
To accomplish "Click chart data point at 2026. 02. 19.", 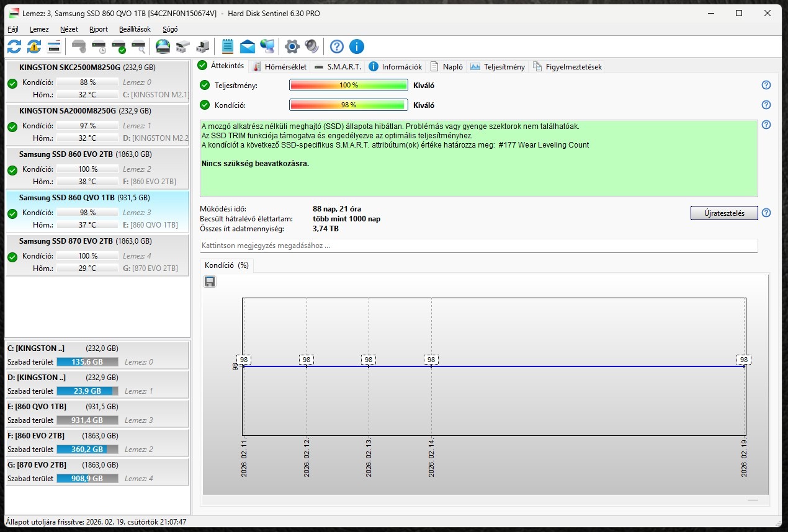I will point(744,366).
